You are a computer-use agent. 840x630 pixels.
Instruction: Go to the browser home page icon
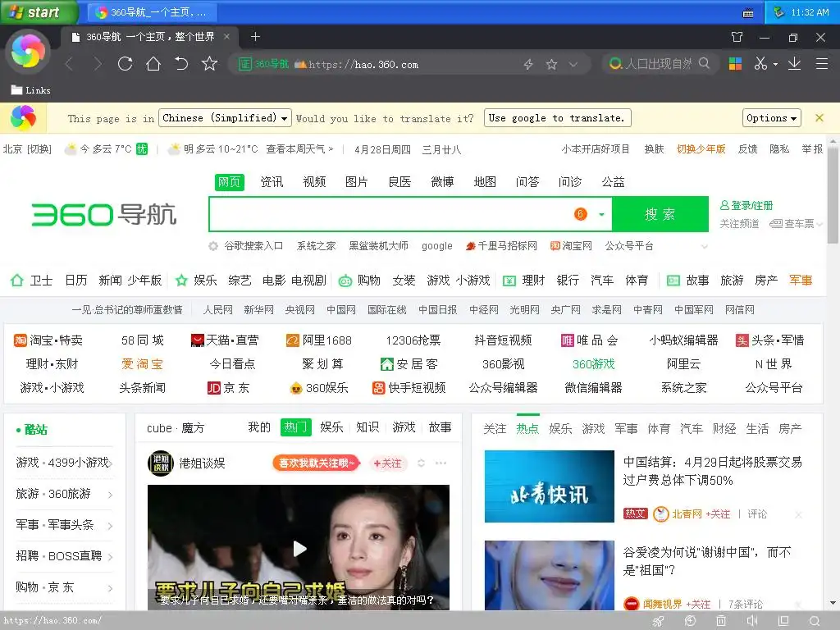(153, 64)
